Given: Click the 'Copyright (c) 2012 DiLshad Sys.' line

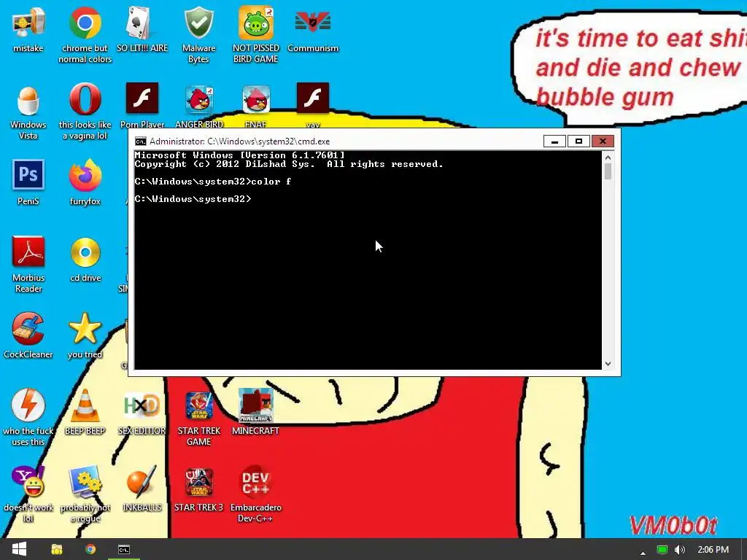Looking at the screenshot, I should pos(225,164).
